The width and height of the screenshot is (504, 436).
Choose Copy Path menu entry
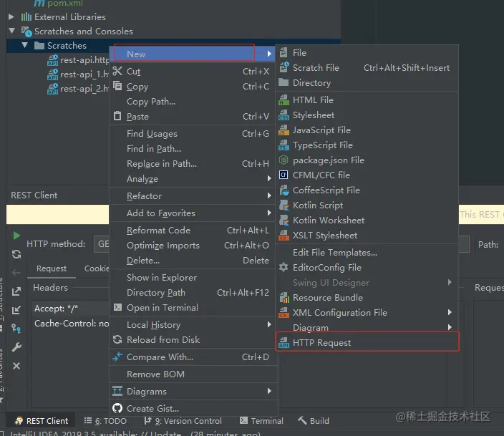193,101
